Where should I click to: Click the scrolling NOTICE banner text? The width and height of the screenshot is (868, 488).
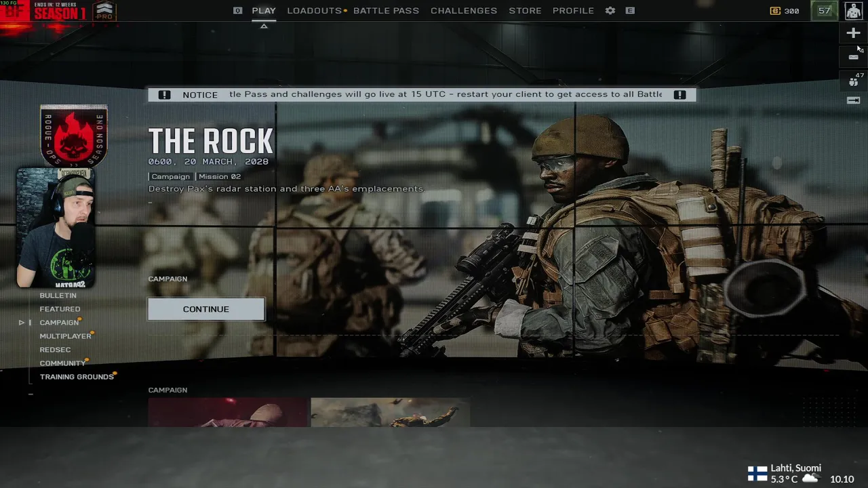(446, 94)
